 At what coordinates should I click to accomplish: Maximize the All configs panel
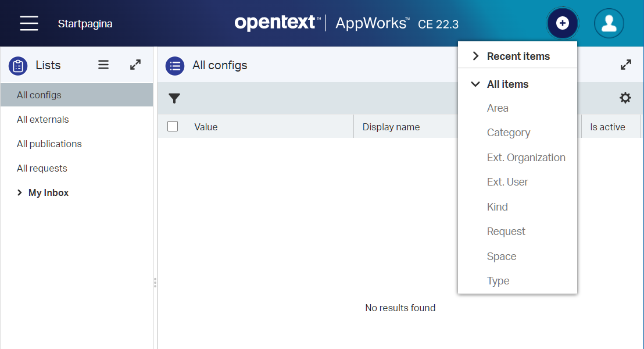[x=625, y=65]
